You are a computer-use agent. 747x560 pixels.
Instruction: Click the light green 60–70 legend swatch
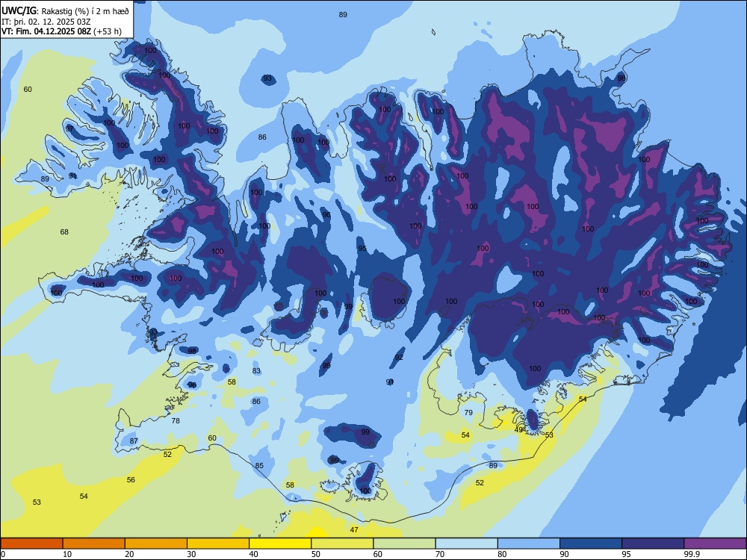tap(404, 544)
